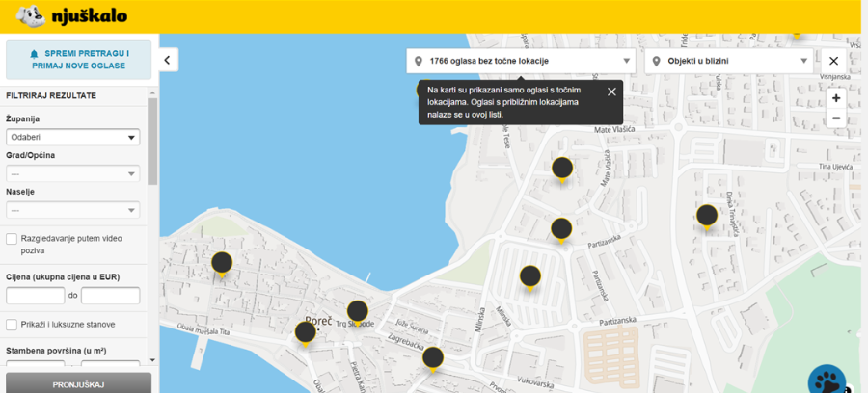
Task: Open the paw chat icon
Action: point(827,379)
